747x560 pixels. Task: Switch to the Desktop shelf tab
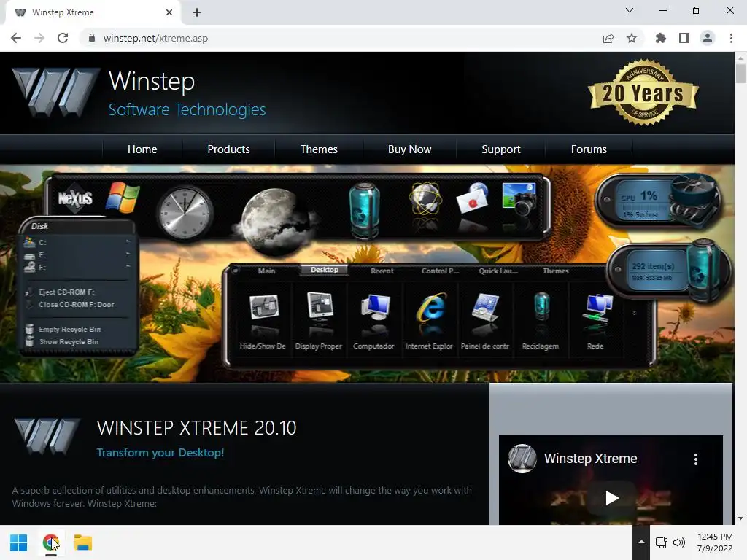pyautogui.click(x=325, y=270)
